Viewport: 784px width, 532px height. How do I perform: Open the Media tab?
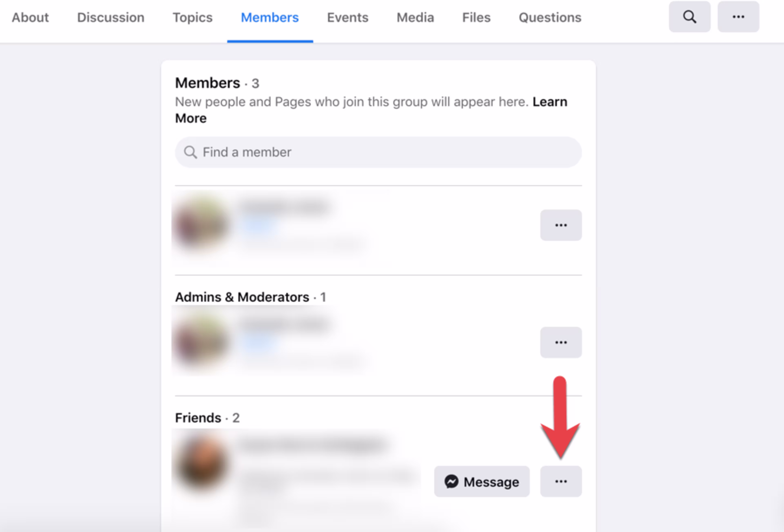[x=415, y=17]
